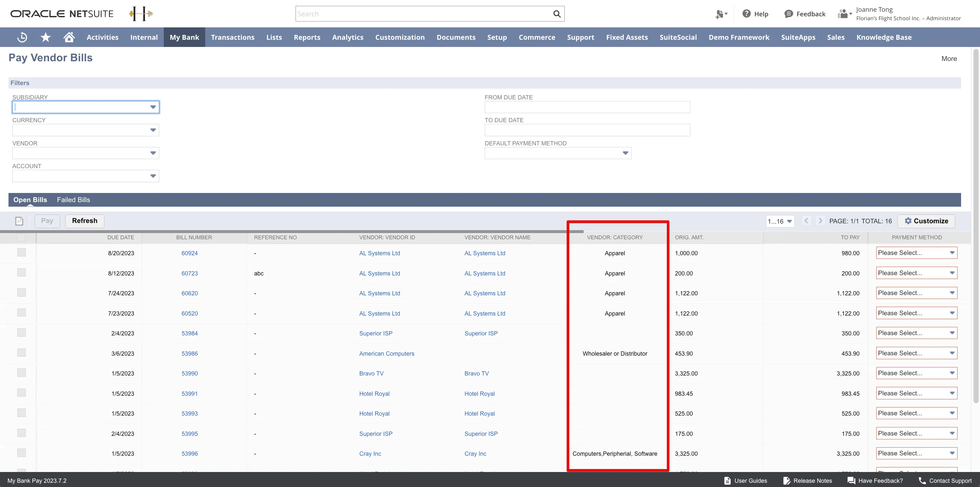Check the box for bill 60723
This screenshot has width=980, height=487.
tap(21, 273)
